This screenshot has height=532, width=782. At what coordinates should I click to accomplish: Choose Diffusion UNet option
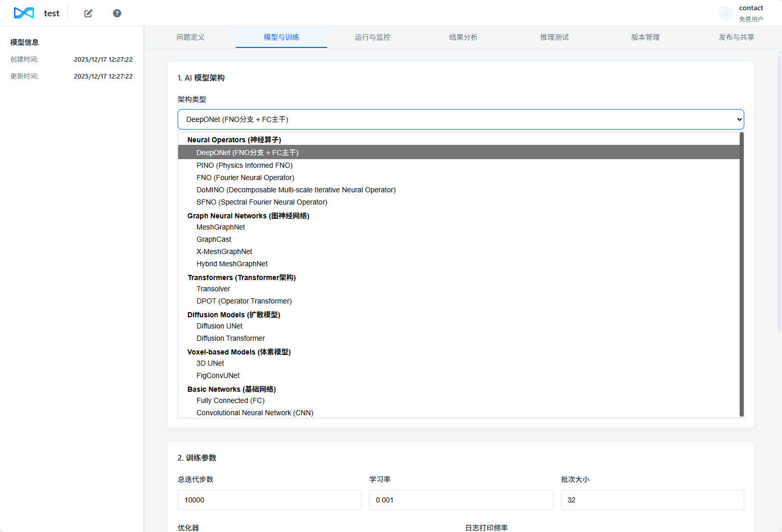(219, 326)
